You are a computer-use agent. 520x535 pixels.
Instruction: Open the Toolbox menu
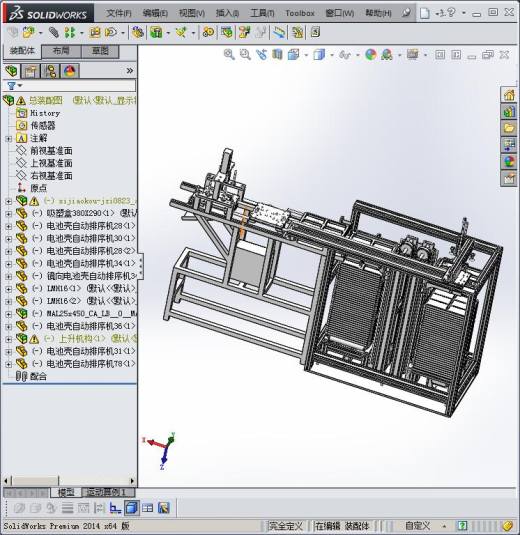click(300, 13)
